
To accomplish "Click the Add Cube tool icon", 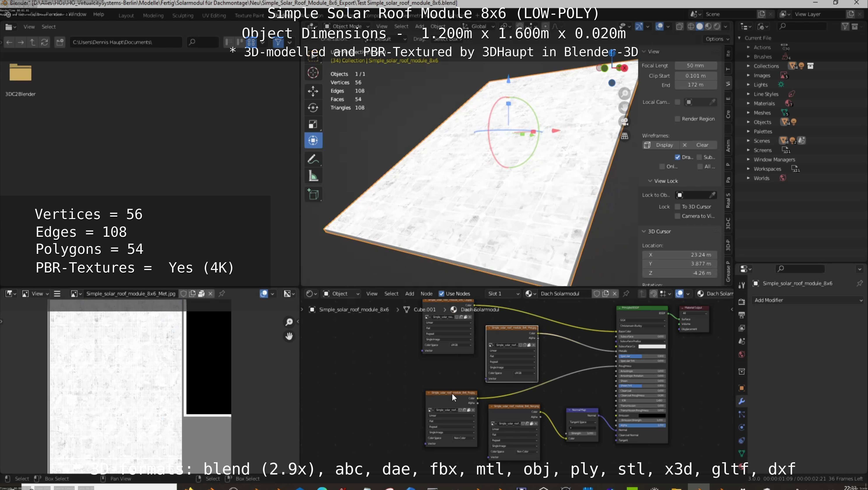I will [313, 194].
